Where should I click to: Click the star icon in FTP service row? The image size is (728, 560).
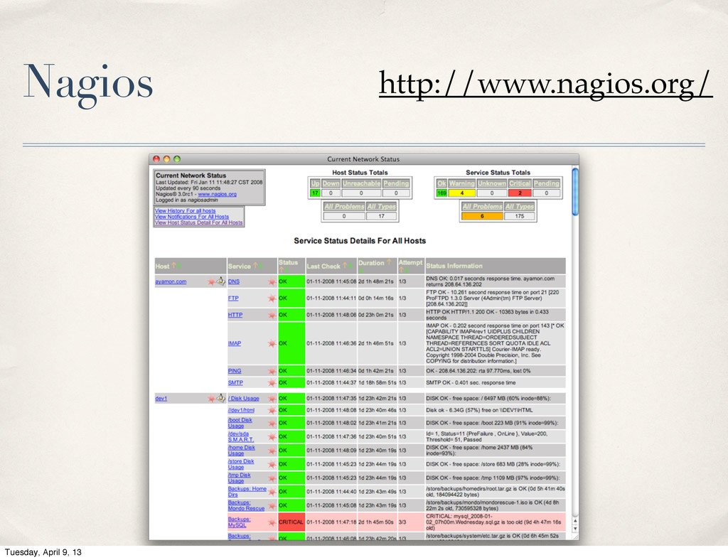point(272,298)
